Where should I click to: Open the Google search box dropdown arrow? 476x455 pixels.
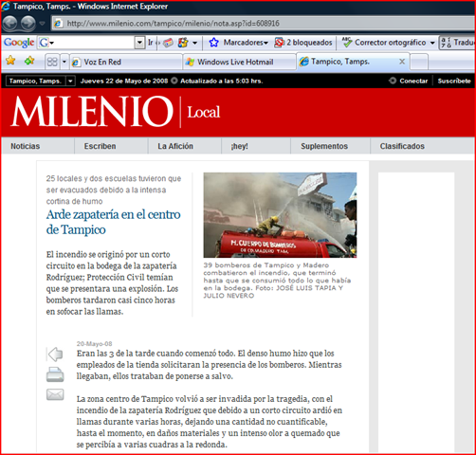pyautogui.click(x=139, y=43)
